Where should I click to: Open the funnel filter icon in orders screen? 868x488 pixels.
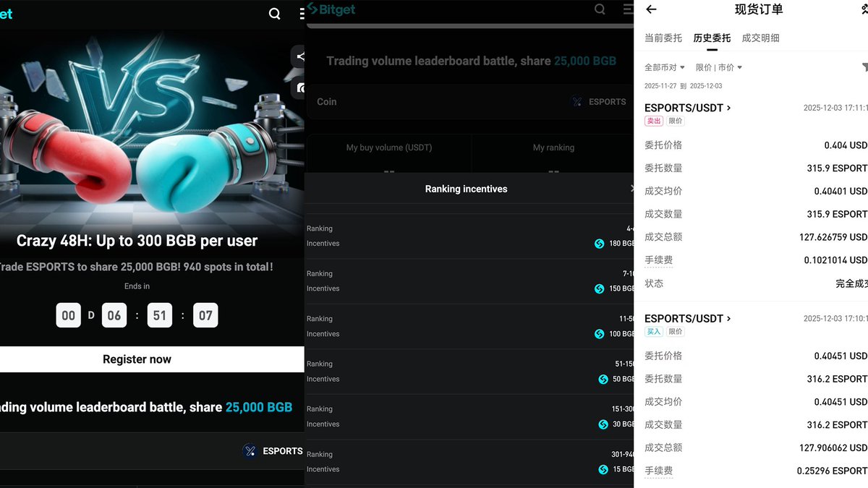[x=864, y=67]
